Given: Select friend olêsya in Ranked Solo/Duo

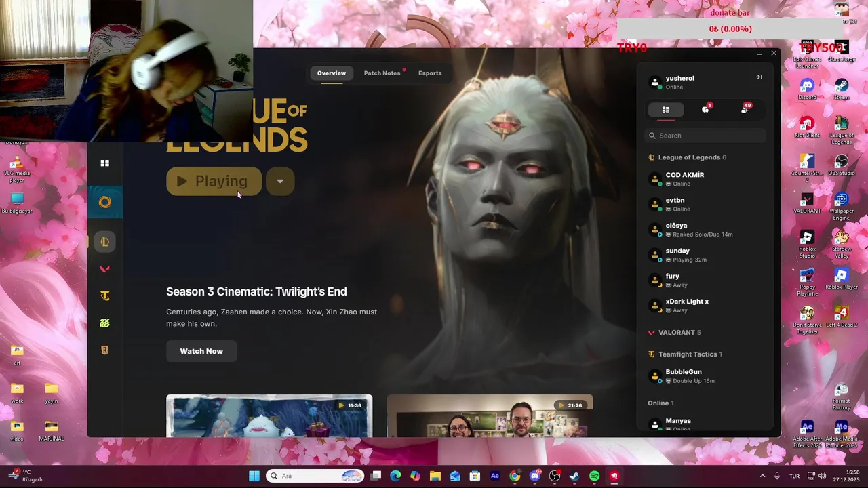Looking at the screenshot, I should (x=705, y=230).
